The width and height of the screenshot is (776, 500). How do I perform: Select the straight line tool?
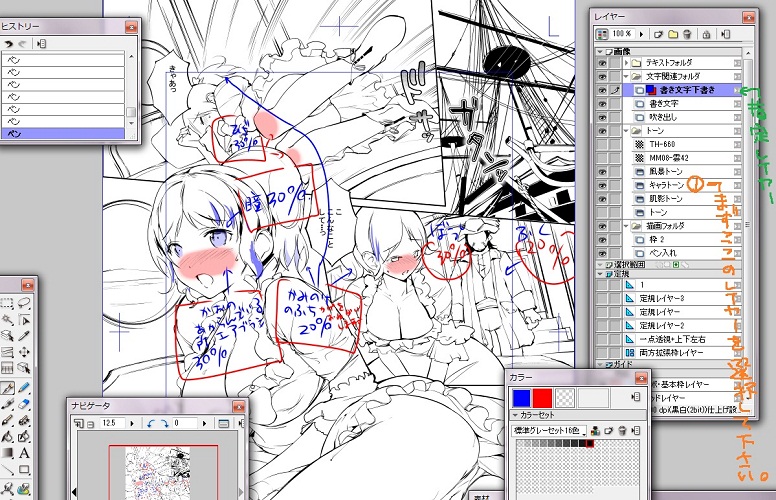(x=7, y=469)
